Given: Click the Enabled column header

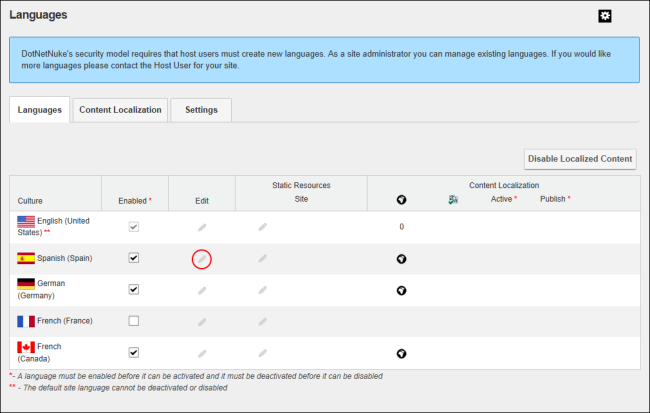Looking at the screenshot, I should 135,201.
